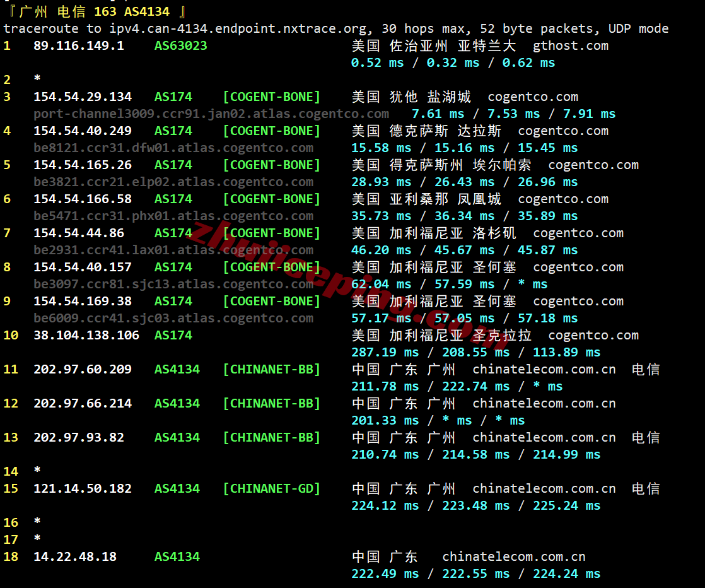Select IP address 121.14.50.182
Image resolution: width=705 pixels, height=588 pixels.
tap(83, 489)
